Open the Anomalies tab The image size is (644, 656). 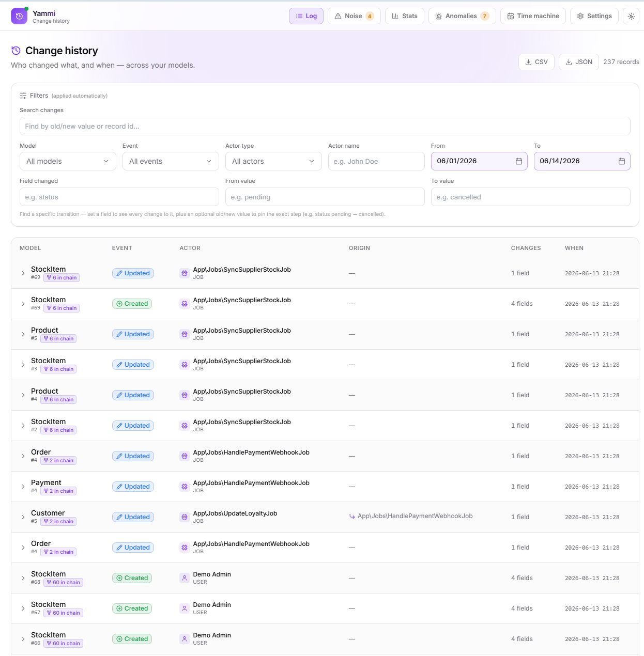(x=462, y=16)
